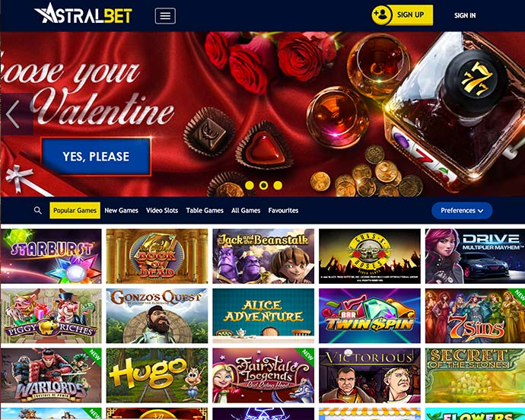Expand the Preferences dropdown
The image size is (525, 420).
[462, 211]
